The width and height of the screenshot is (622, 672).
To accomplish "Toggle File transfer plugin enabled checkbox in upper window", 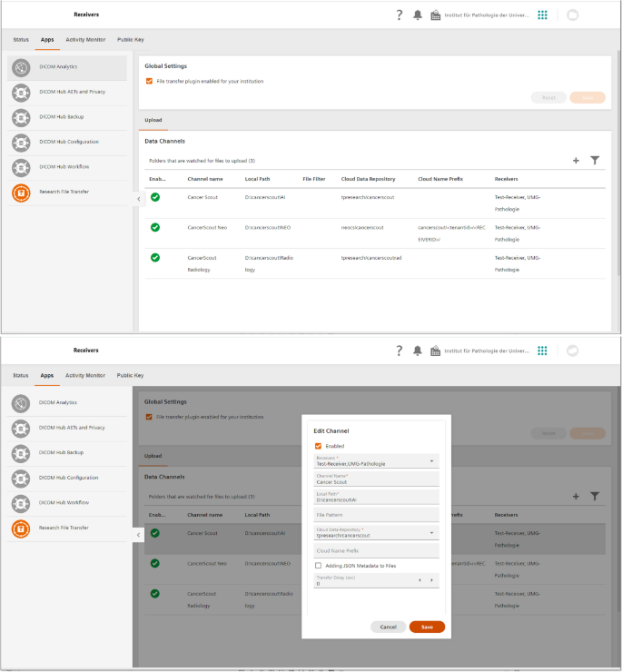I will (x=149, y=81).
